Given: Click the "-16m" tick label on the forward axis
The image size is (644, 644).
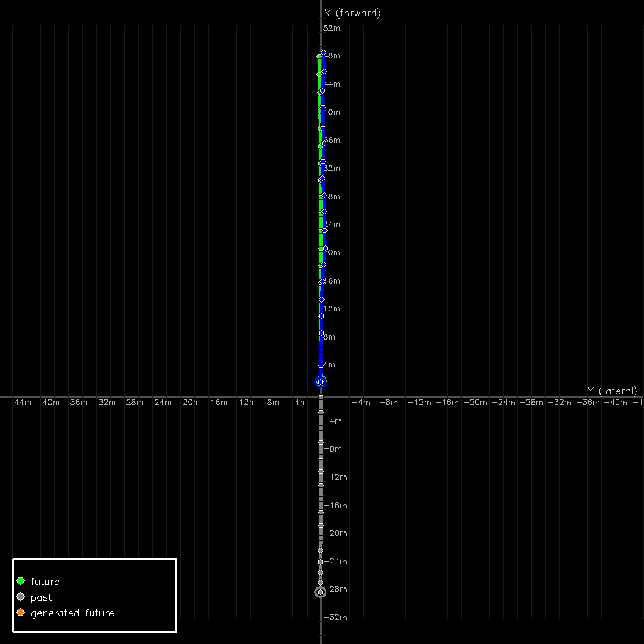Looking at the screenshot, I should pyautogui.click(x=336, y=505).
